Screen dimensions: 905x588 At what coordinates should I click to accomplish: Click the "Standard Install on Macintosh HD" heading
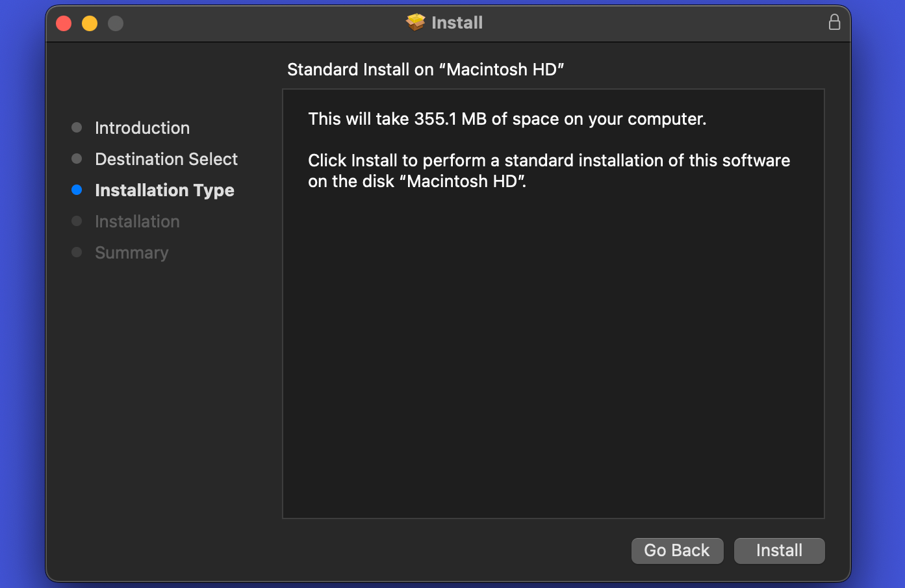tap(426, 70)
